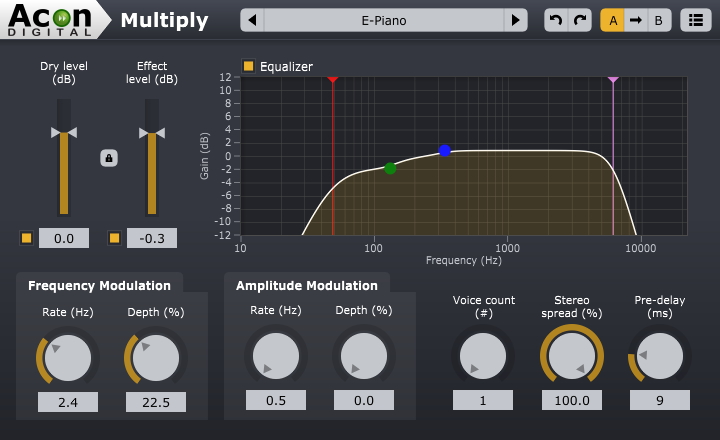This screenshot has width=720, height=440.
Task: Click the Frequency Modulation Rate knob
Action: pyautogui.click(x=68, y=358)
